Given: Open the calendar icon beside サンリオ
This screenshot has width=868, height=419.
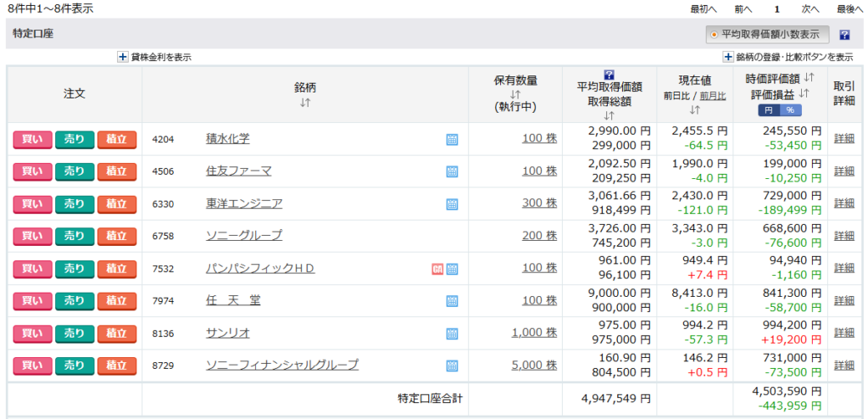Looking at the screenshot, I should coord(452,333).
